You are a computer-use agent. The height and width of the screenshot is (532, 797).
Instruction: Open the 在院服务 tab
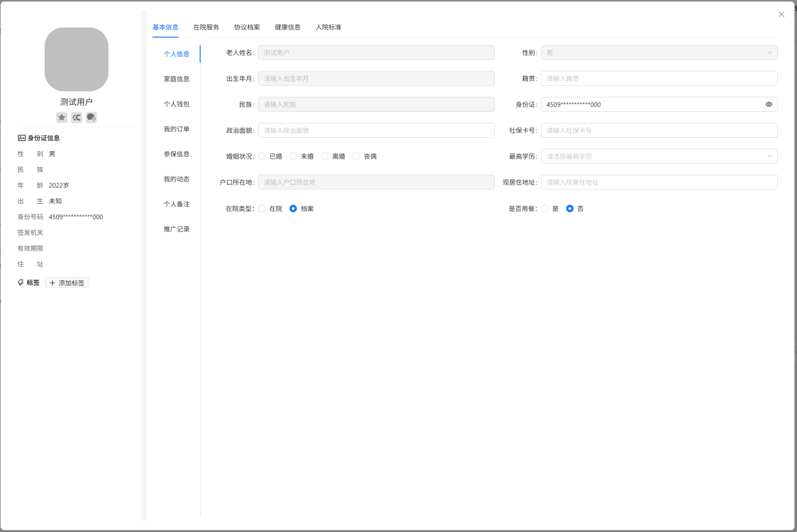[206, 27]
